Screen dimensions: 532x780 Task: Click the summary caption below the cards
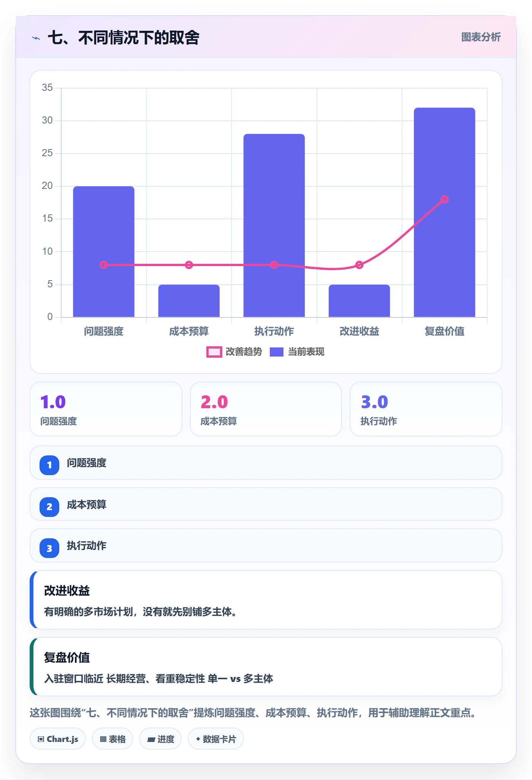pyautogui.click(x=254, y=713)
